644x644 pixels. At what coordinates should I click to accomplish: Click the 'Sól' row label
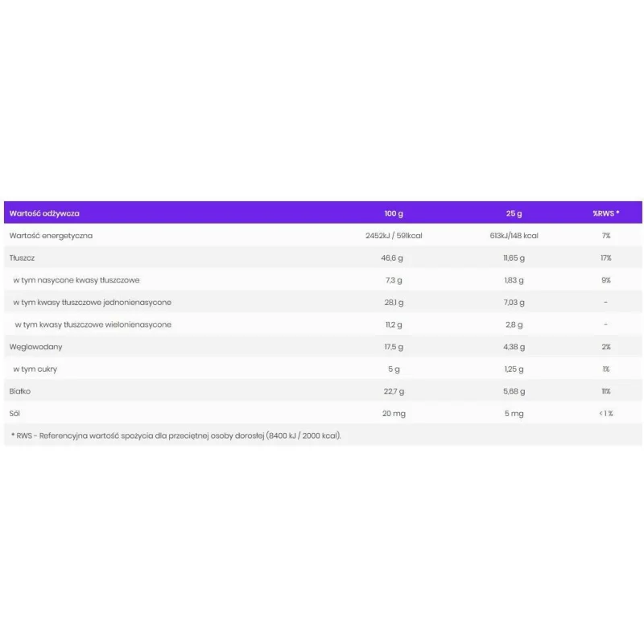(14, 414)
